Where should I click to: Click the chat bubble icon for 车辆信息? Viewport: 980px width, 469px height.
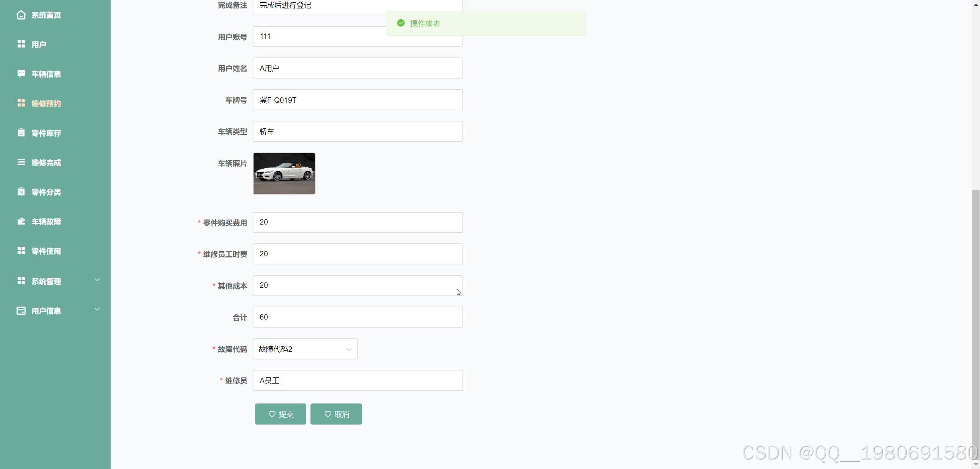click(21, 74)
